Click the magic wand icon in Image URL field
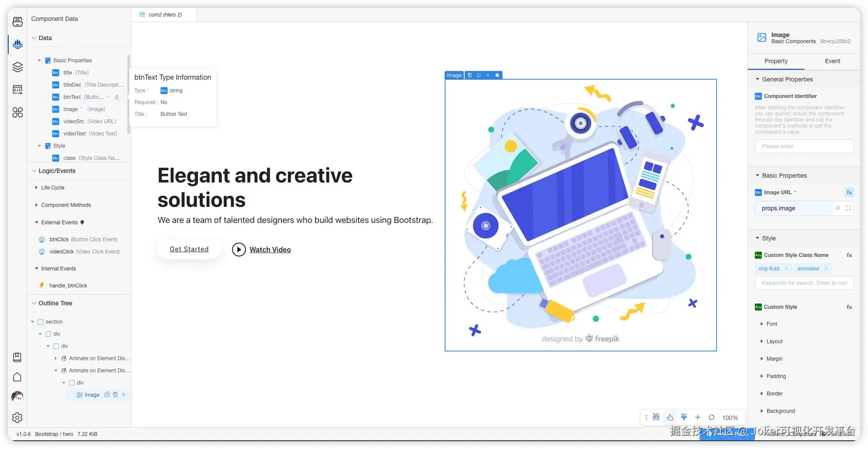868x449 pixels. (838, 208)
